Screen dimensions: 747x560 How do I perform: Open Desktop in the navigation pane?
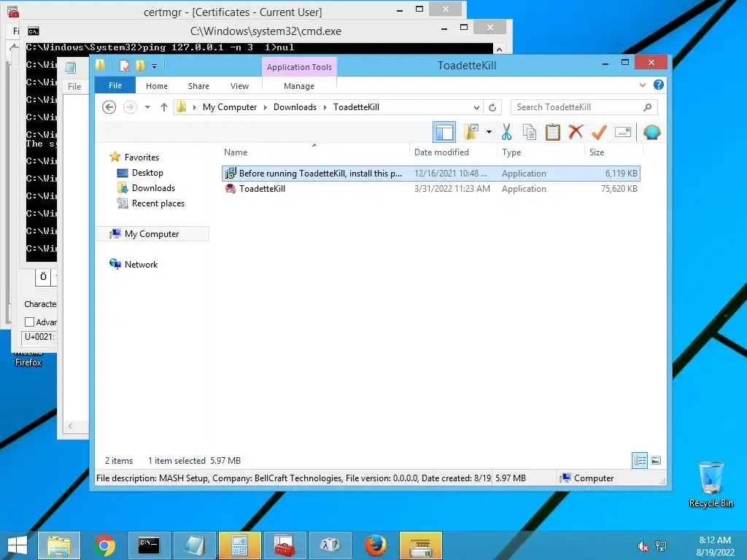coord(147,173)
